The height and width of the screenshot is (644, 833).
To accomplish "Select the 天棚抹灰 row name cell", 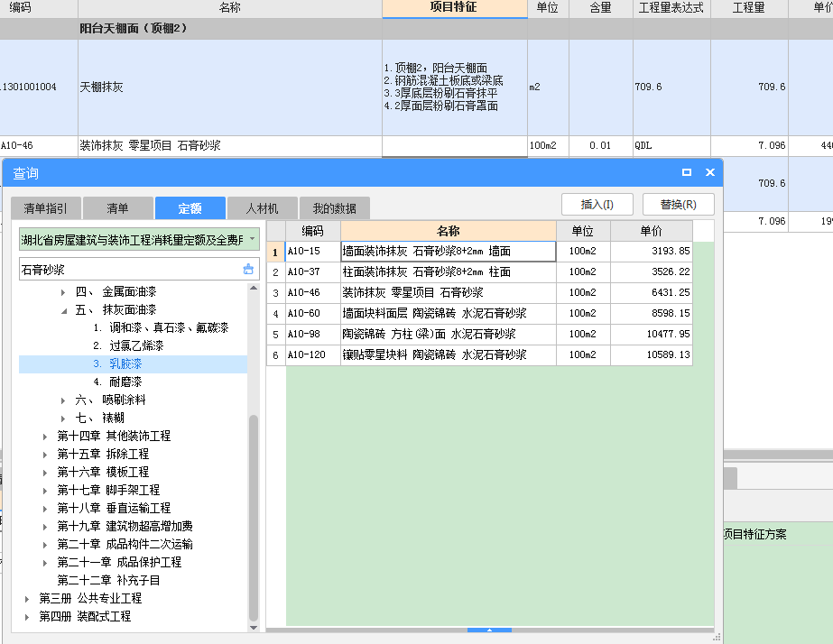I will pyautogui.click(x=229, y=87).
